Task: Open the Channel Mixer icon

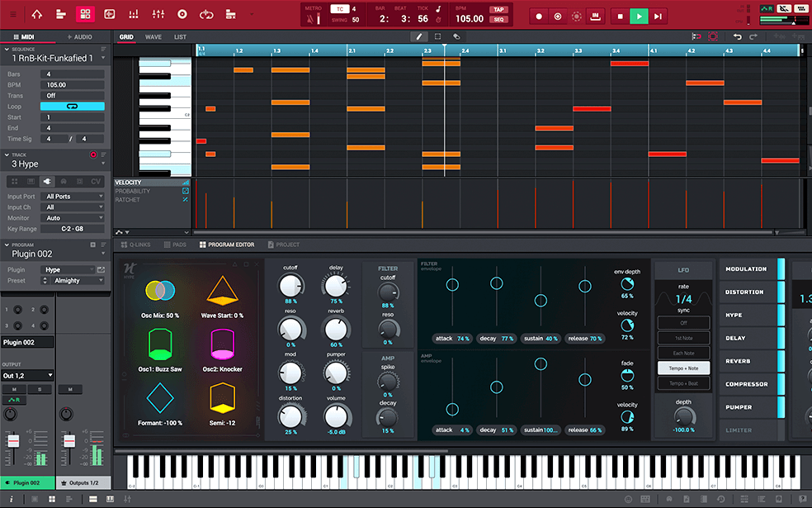Action: 158,13
